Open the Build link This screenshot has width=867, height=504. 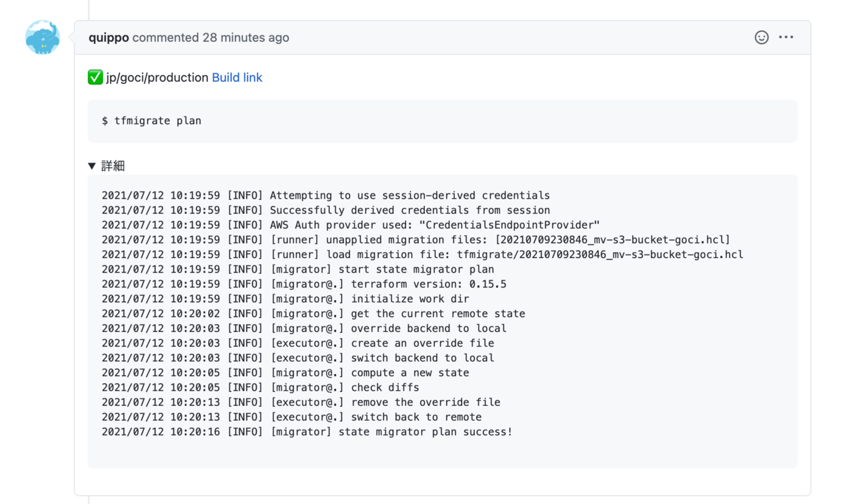click(237, 77)
